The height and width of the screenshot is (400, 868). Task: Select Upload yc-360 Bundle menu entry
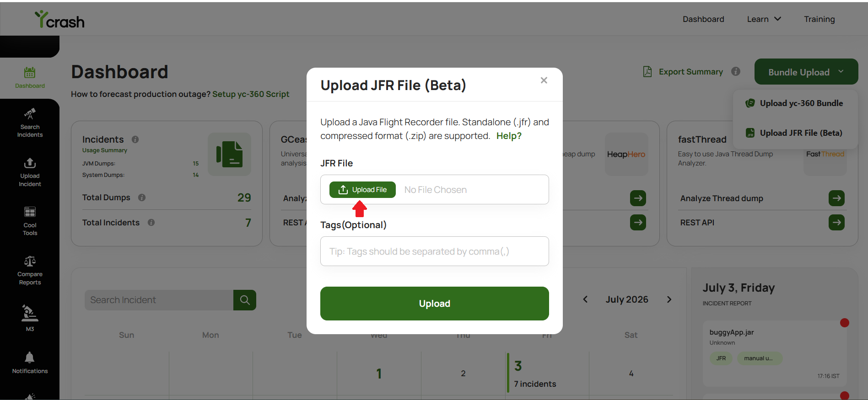tap(795, 103)
